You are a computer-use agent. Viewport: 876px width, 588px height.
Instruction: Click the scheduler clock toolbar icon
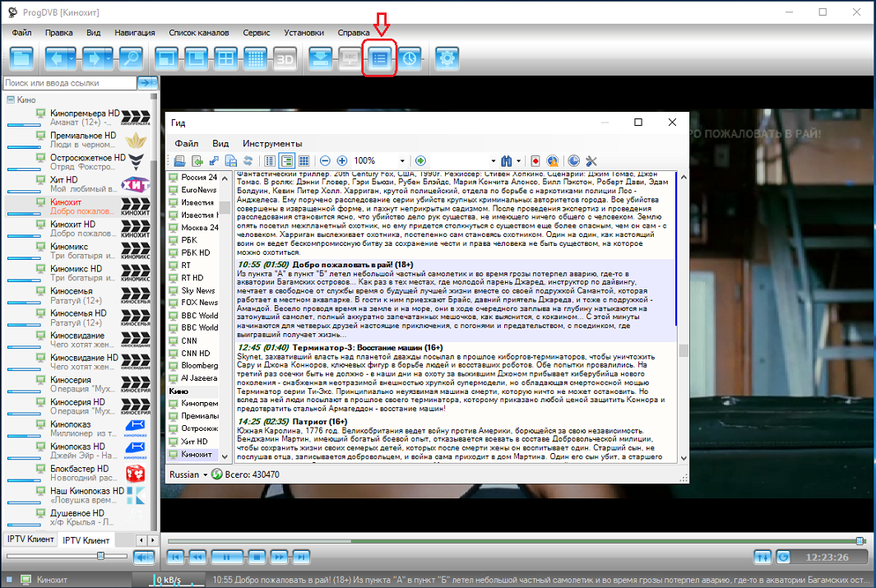pos(409,58)
